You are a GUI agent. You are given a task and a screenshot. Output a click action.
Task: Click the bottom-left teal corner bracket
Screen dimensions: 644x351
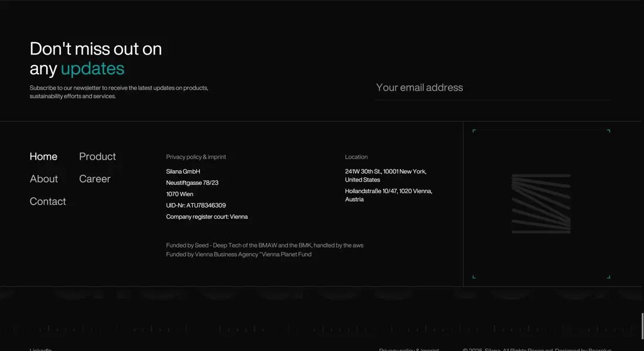coord(474,277)
